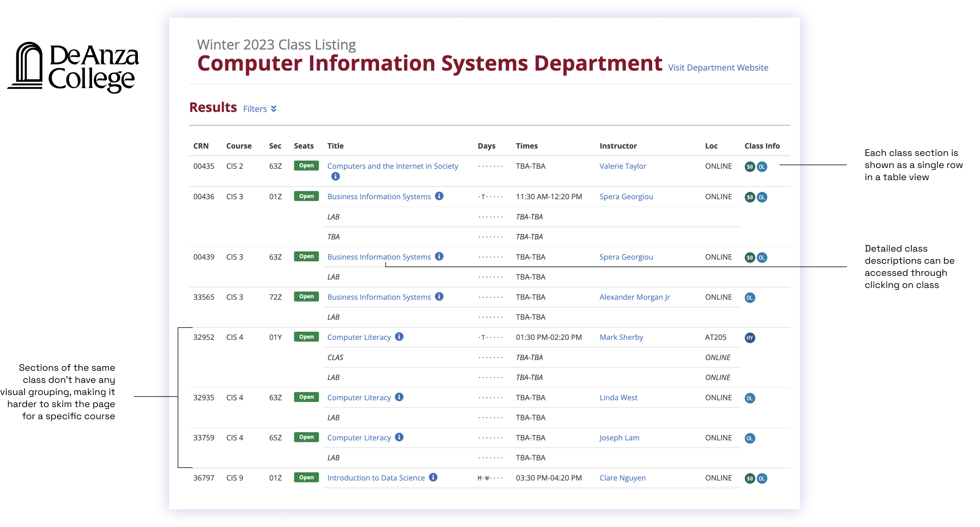Click the Results heading
This screenshot has width=980, height=527.
[x=213, y=107]
